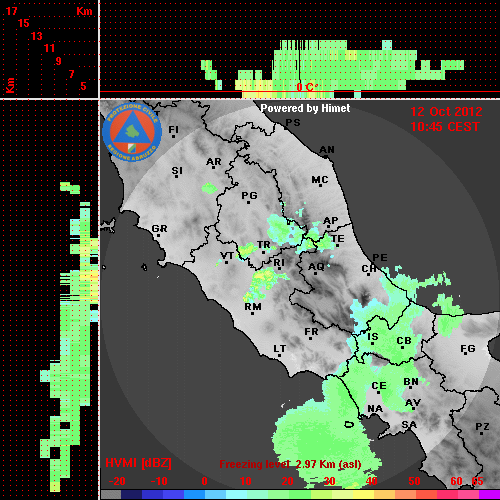This screenshot has width=500, height=500.
Task: Click the '-10' dBZ scale value
Action: 159,481
